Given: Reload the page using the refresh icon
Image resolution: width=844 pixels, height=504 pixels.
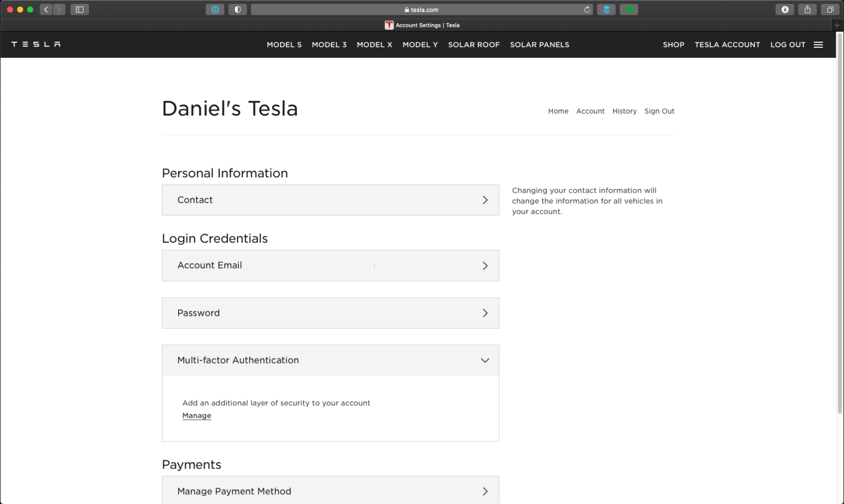Looking at the screenshot, I should tap(586, 9).
